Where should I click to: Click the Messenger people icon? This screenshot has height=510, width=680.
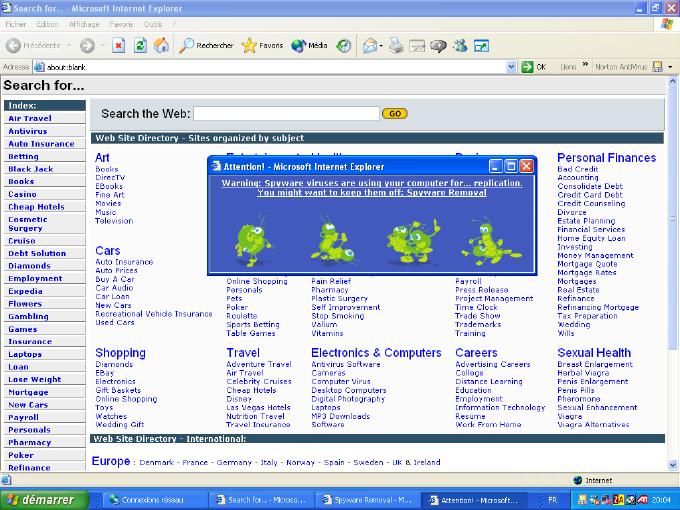click(x=460, y=45)
